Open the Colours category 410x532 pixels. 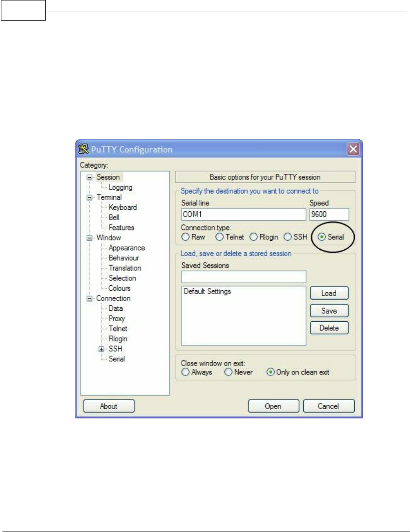tap(119, 288)
